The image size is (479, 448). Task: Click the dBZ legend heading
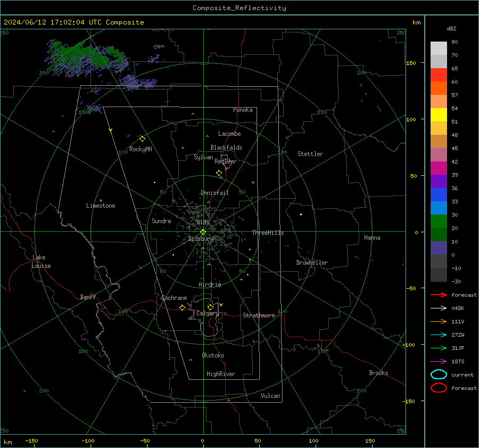(x=451, y=29)
